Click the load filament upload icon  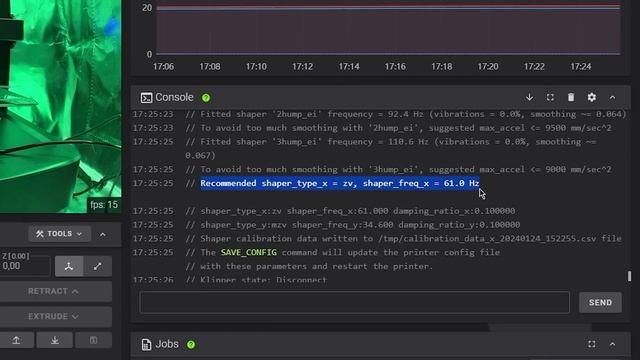tap(16, 340)
